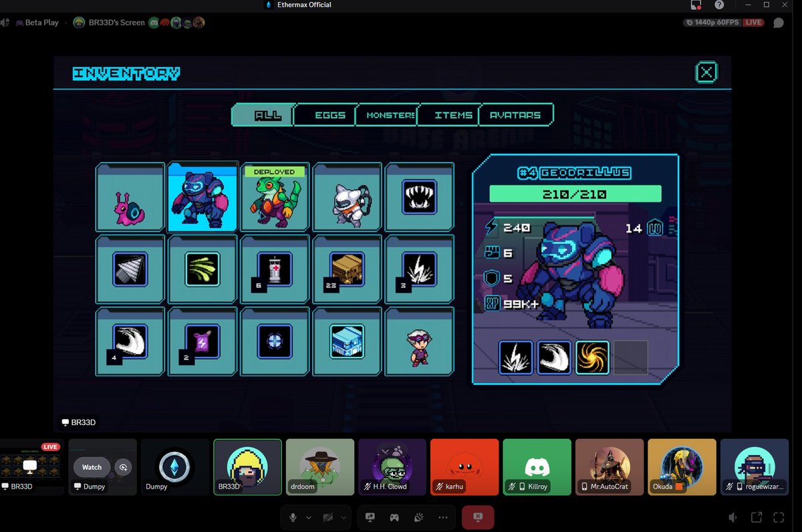Screen dimensions: 802x532
Task: Click the red disconnect call button
Action: point(478,517)
